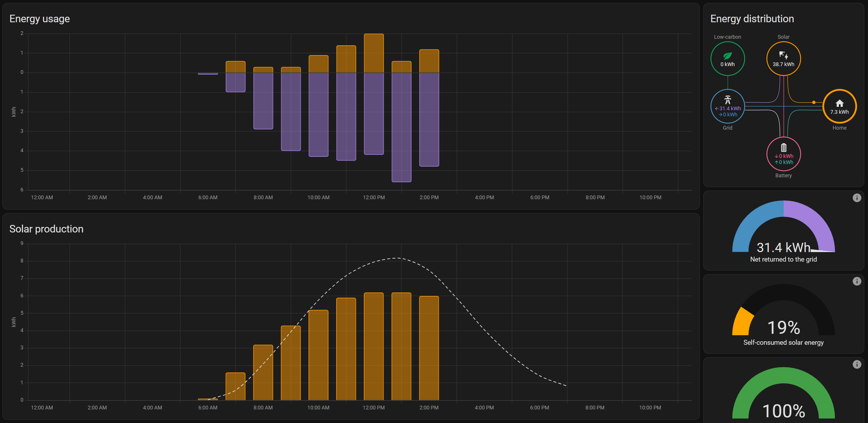The image size is (868, 423).
Task: Click the 38.7 kWh solar value
Action: click(x=783, y=64)
